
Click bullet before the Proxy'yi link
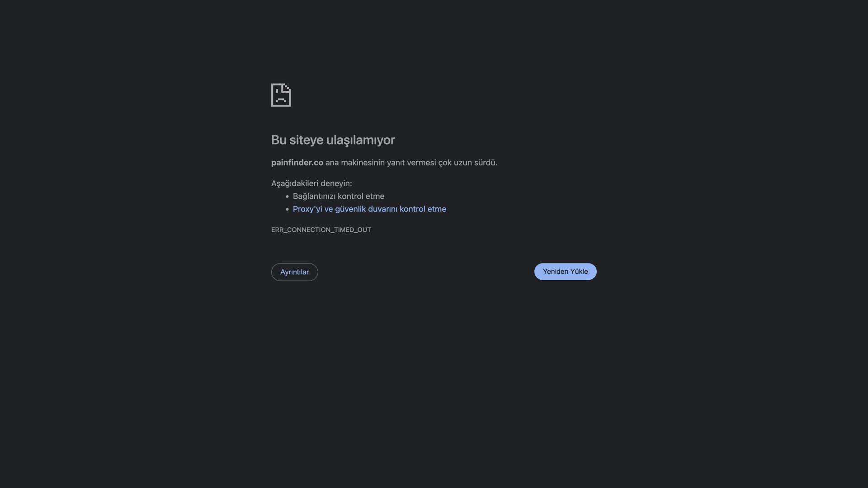[x=287, y=209]
